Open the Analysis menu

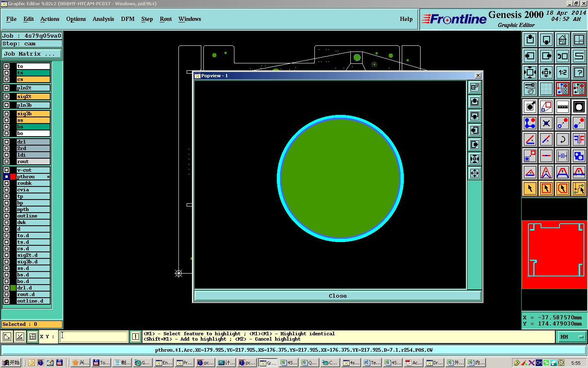103,19
